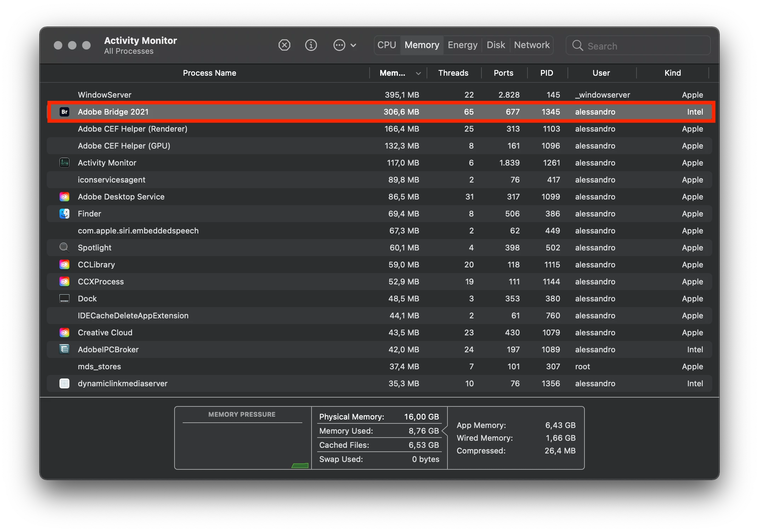Click the Activity Monitor process icon
The width and height of the screenshot is (759, 532).
64,163
